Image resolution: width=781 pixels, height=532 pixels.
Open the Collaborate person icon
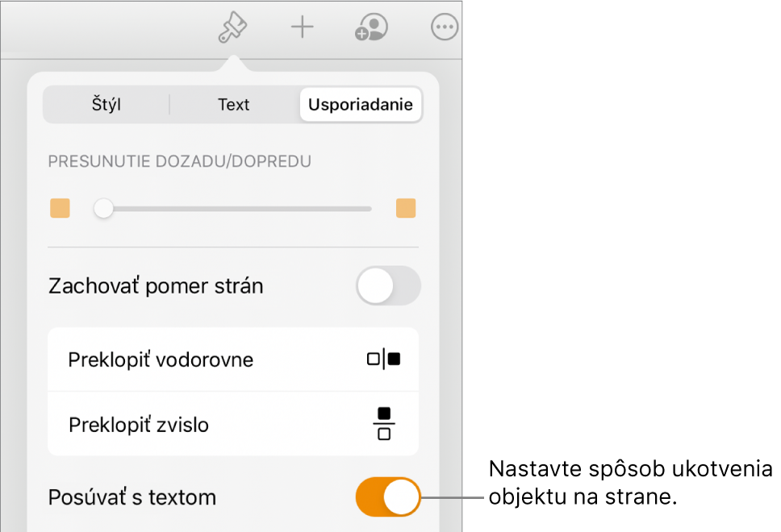(x=371, y=28)
